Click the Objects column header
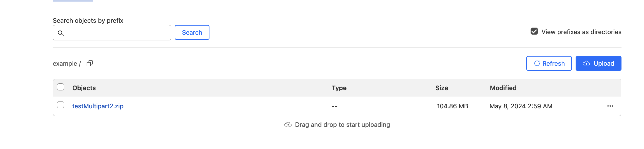Viewport: 644px width, 149px height. (84, 88)
